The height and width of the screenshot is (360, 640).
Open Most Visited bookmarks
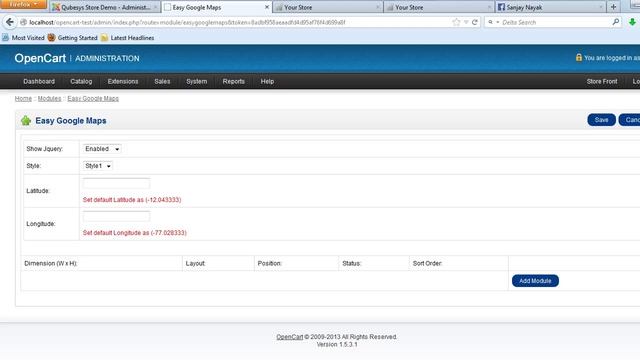tap(23, 38)
